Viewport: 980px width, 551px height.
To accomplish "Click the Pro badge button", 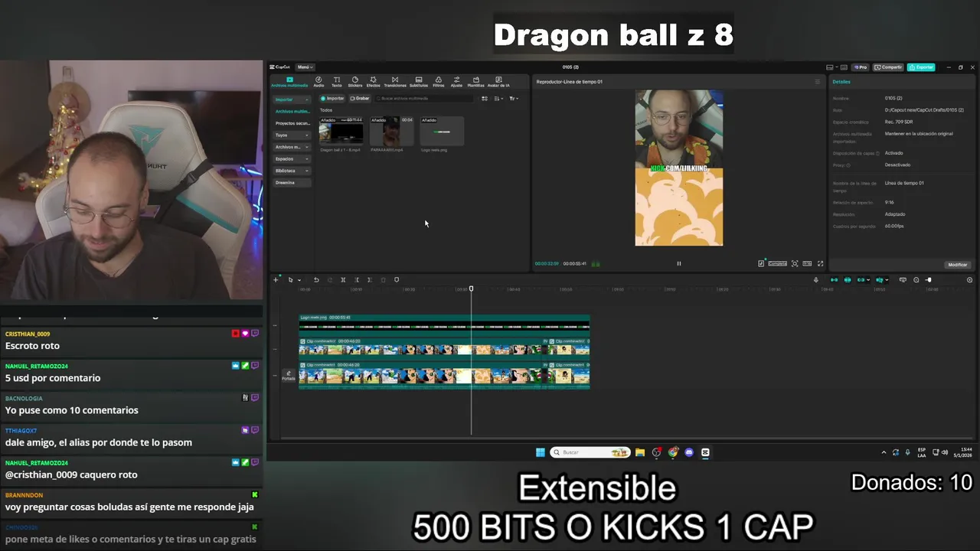I will coord(861,67).
